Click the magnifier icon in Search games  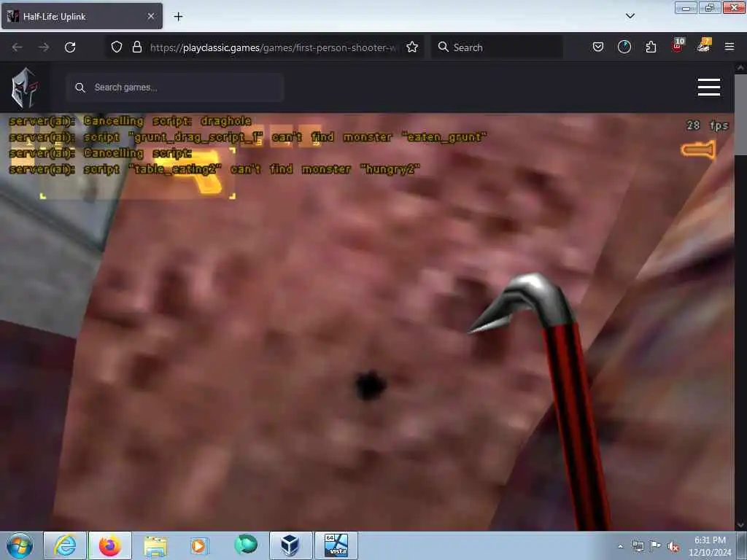80,87
